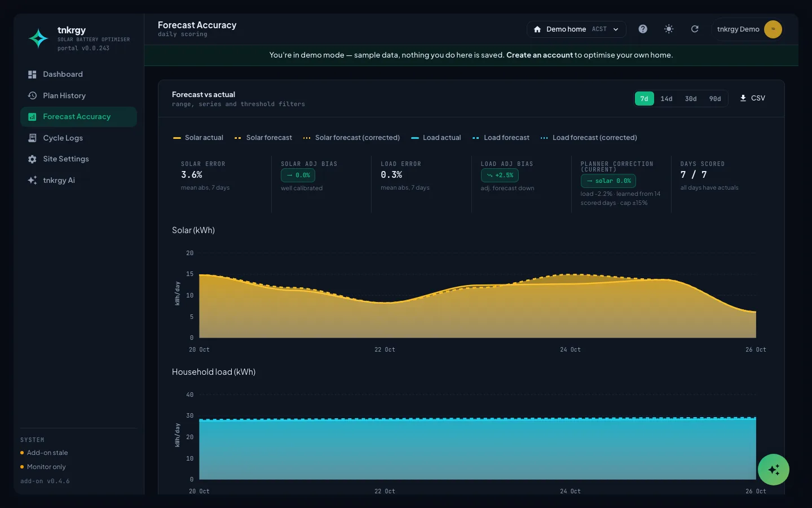Expand the Demo home site dropdown chevron

(616, 29)
